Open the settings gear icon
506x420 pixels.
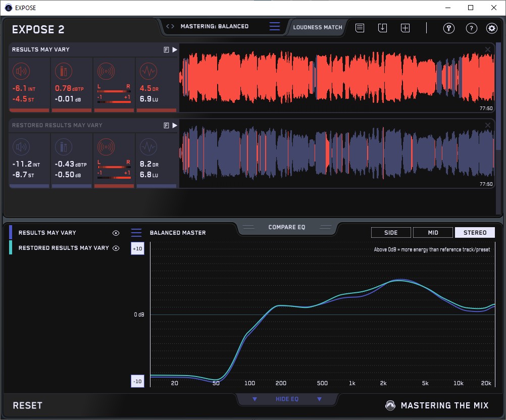coord(492,28)
